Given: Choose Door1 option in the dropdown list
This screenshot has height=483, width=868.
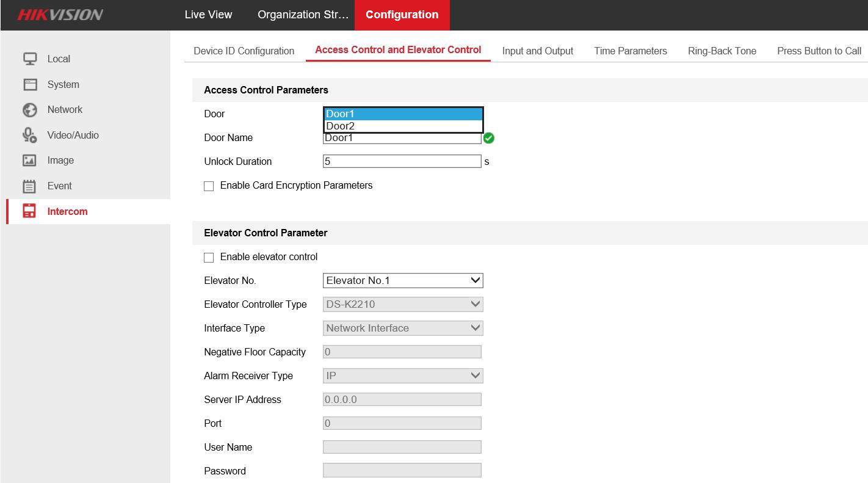Looking at the screenshot, I should (x=402, y=114).
